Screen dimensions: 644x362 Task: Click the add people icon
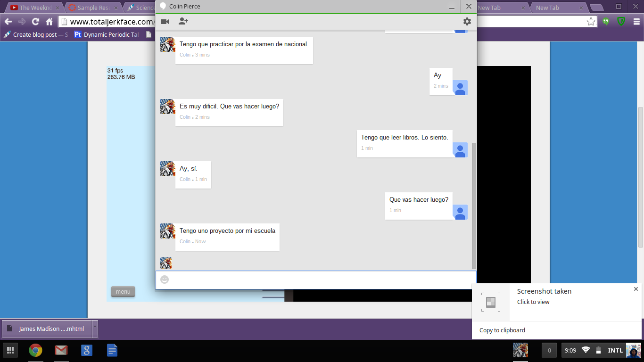[183, 22]
